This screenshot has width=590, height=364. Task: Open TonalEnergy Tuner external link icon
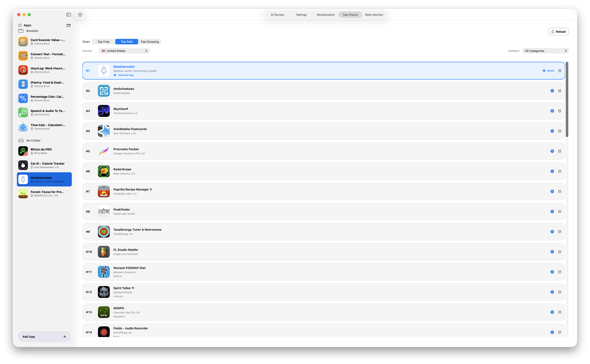(560, 232)
